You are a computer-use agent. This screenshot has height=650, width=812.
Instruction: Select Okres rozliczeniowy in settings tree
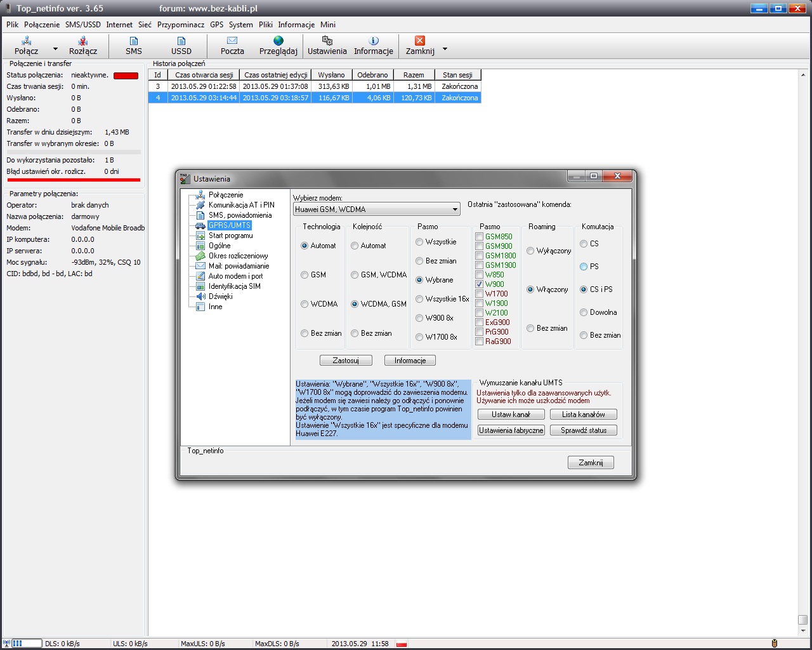[x=238, y=256]
